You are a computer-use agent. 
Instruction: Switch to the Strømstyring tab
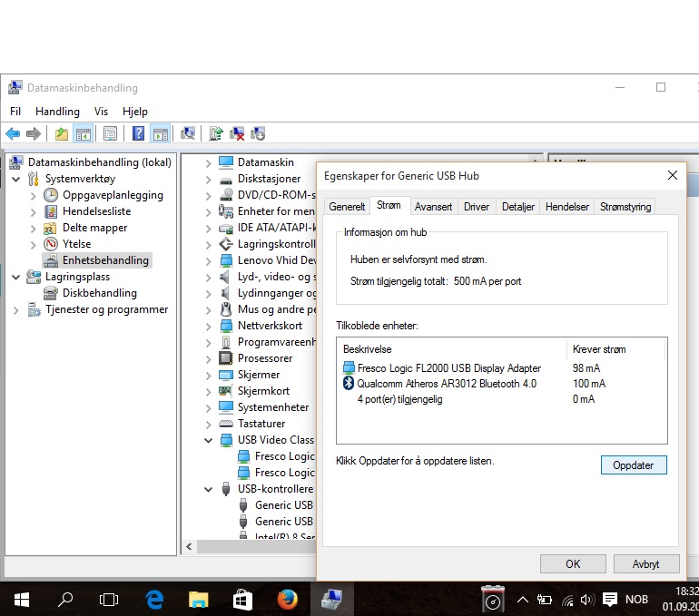[625, 207]
